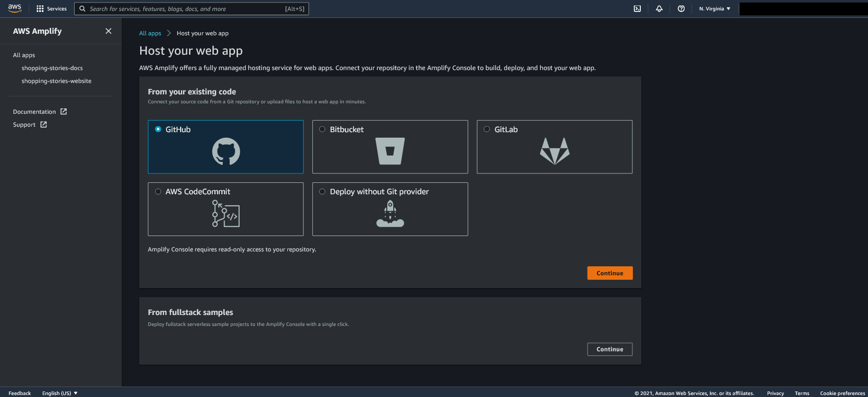Open the Feedback footer link
The width and height of the screenshot is (868, 397).
(x=20, y=393)
